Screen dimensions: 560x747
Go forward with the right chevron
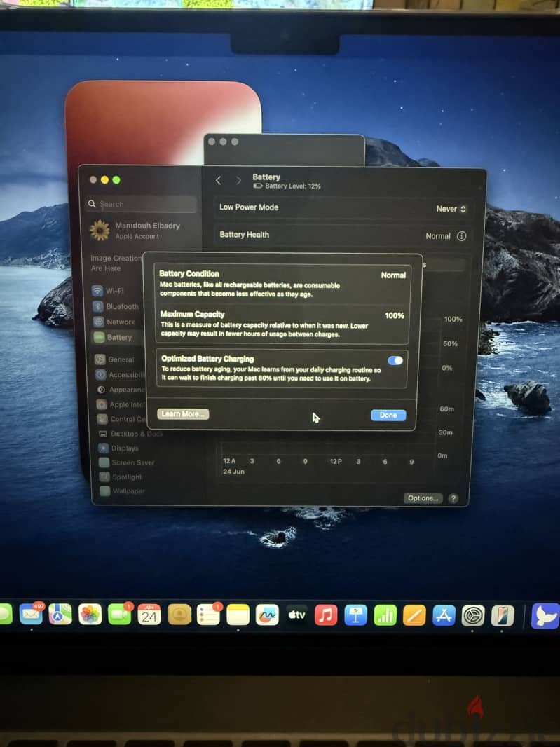point(238,180)
